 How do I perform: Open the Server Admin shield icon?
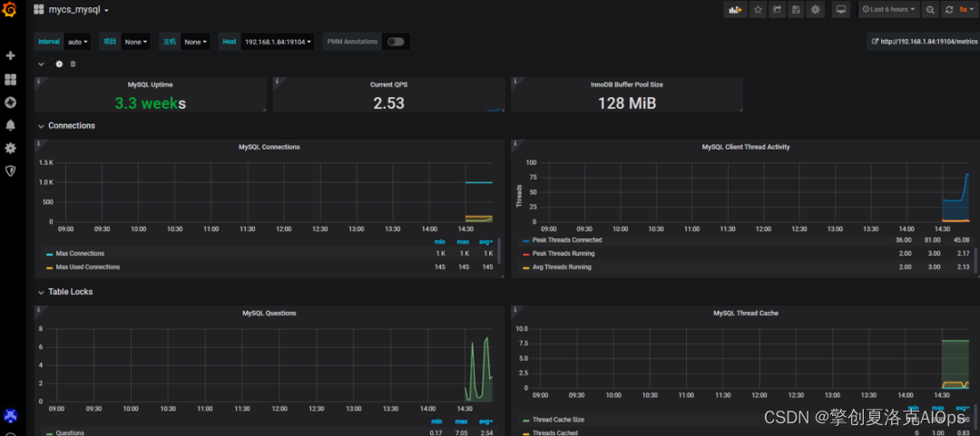point(10,170)
